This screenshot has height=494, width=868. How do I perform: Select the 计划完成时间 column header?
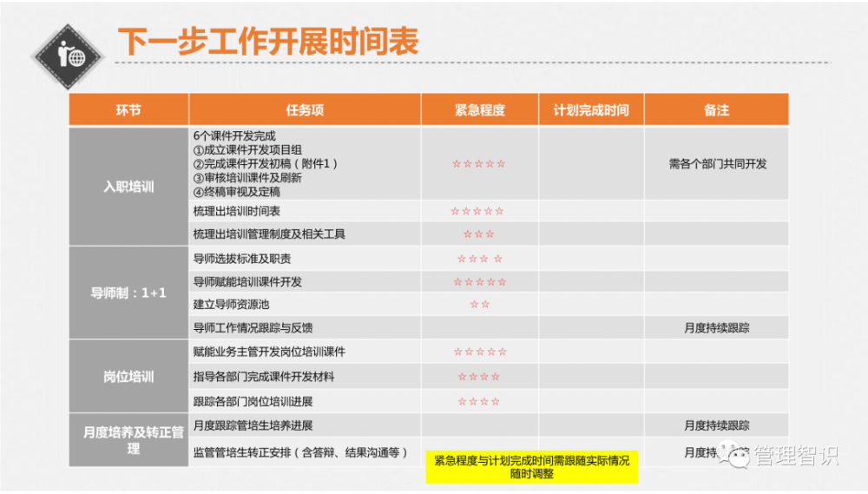pos(591,110)
